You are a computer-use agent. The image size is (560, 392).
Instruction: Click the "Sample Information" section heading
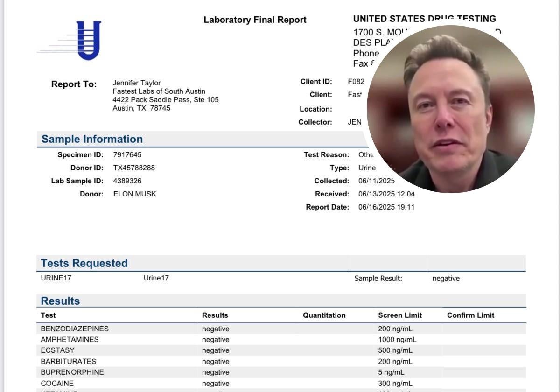pyautogui.click(x=92, y=139)
